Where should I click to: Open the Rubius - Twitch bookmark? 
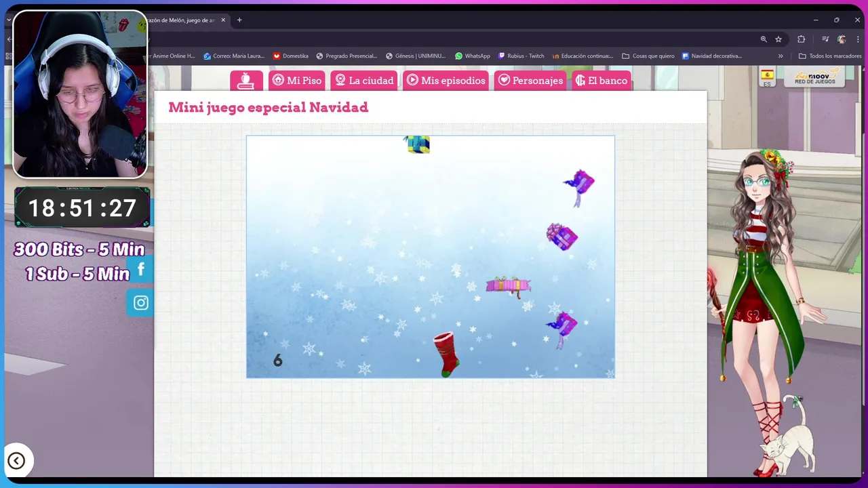pos(521,56)
